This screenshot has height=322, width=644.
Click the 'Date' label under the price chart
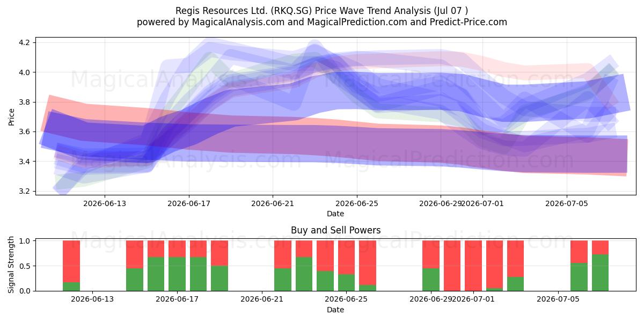point(335,214)
